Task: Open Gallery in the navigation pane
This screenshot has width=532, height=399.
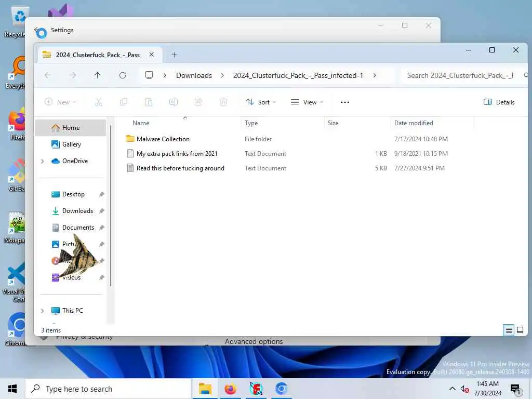Action: [x=71, y=144]
